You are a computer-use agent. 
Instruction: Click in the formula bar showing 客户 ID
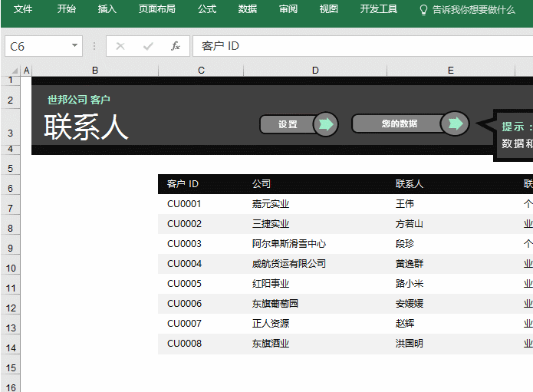coord(360,46)
